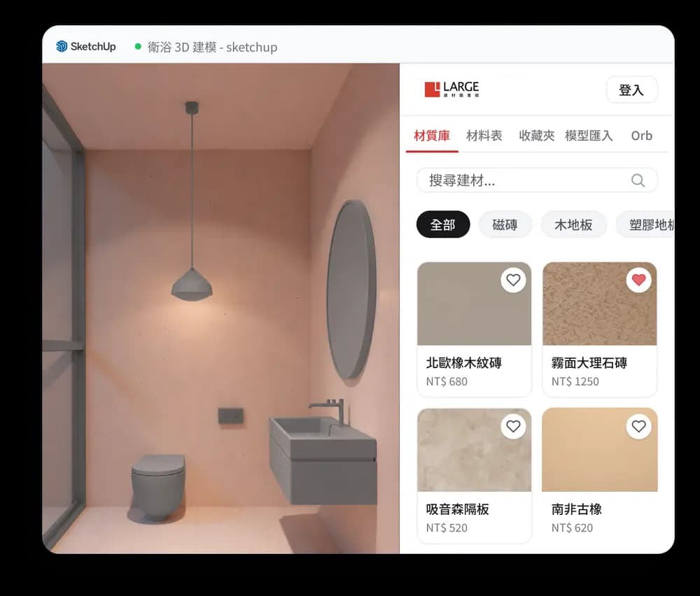Image resolution: width=700 pixels, height=596 pixels.
Task: Favorite the 南非古橡 material
Action: click(x=639, y=427)
